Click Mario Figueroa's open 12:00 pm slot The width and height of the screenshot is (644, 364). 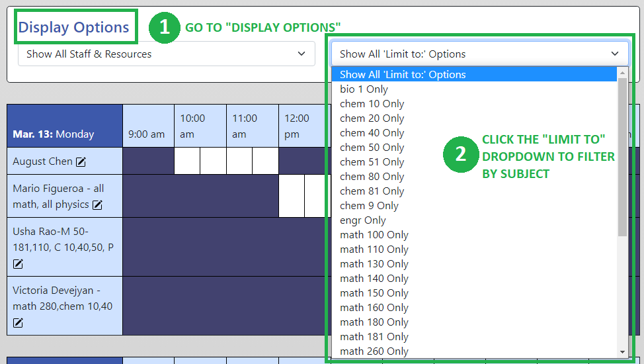pos(292,196)
